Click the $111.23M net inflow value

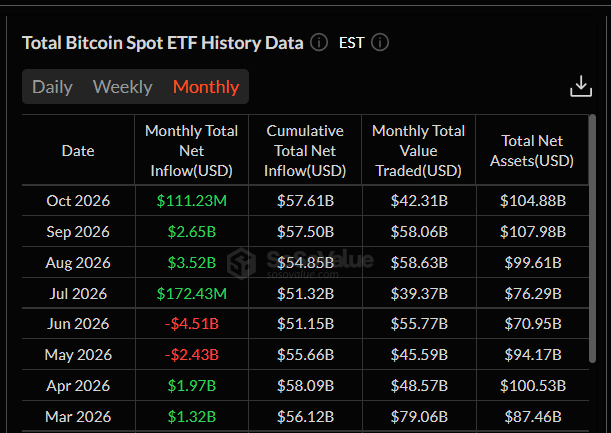191,201
